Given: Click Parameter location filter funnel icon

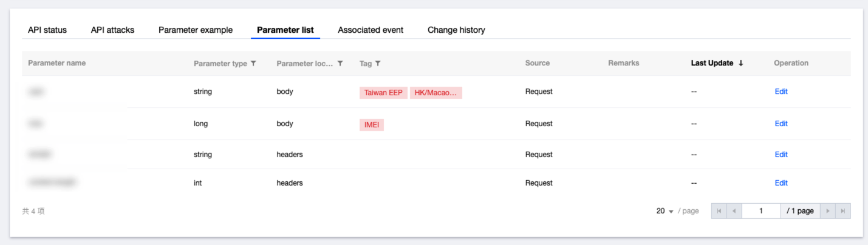Looking at the screenshot, I should click(340, 64).
